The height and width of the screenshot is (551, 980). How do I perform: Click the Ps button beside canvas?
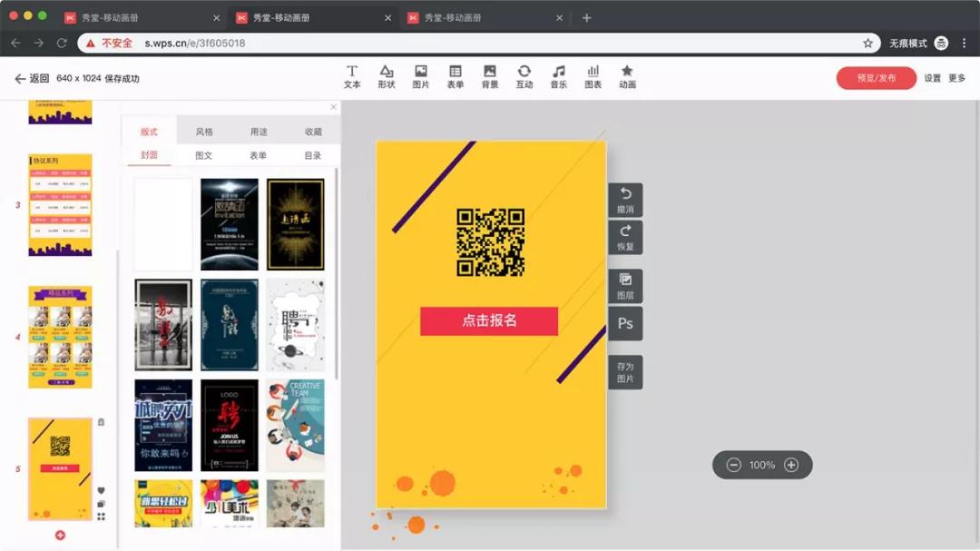coord(625,323)
